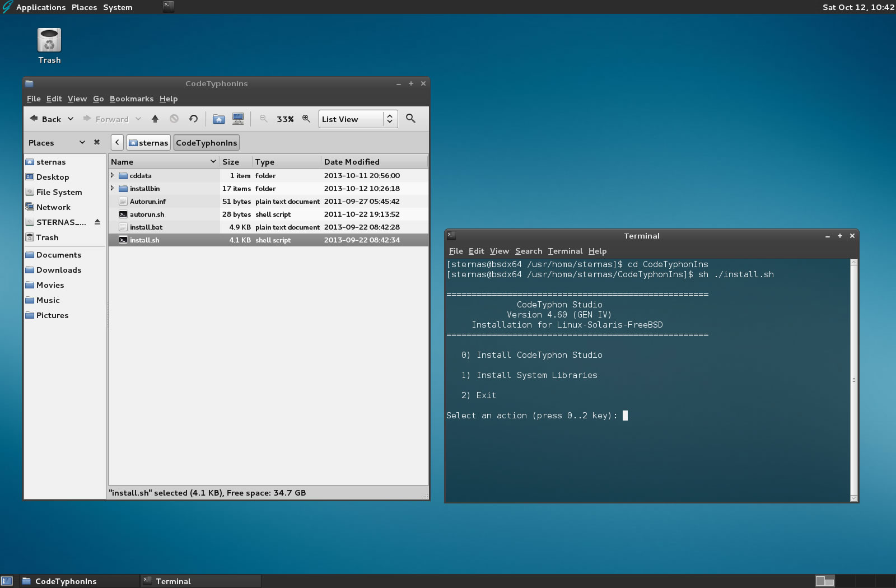Open the Applications menu in top panel
Viewport: 896px width, 588px height.
click(41, 7)
